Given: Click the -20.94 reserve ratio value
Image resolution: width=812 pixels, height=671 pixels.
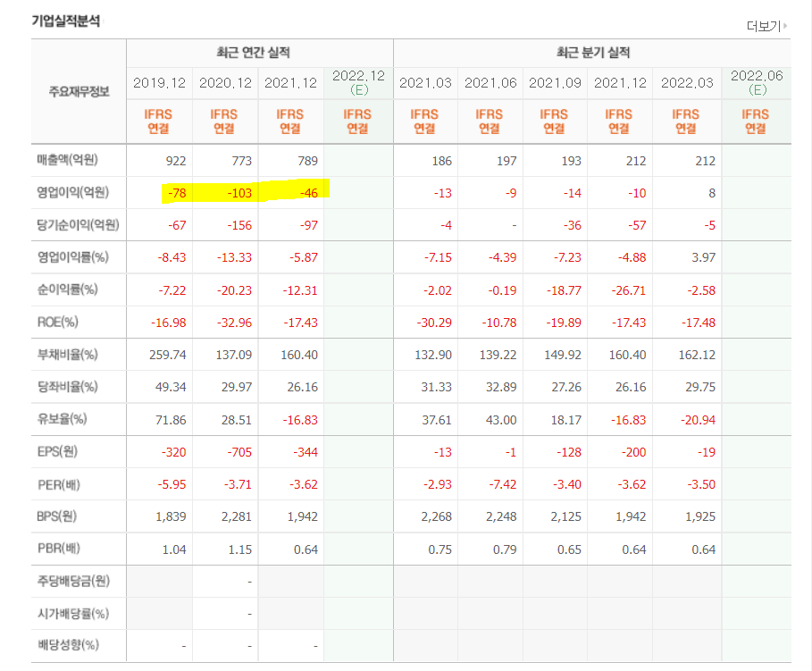Looking at the screenshot, I should (x=698, y=420).
